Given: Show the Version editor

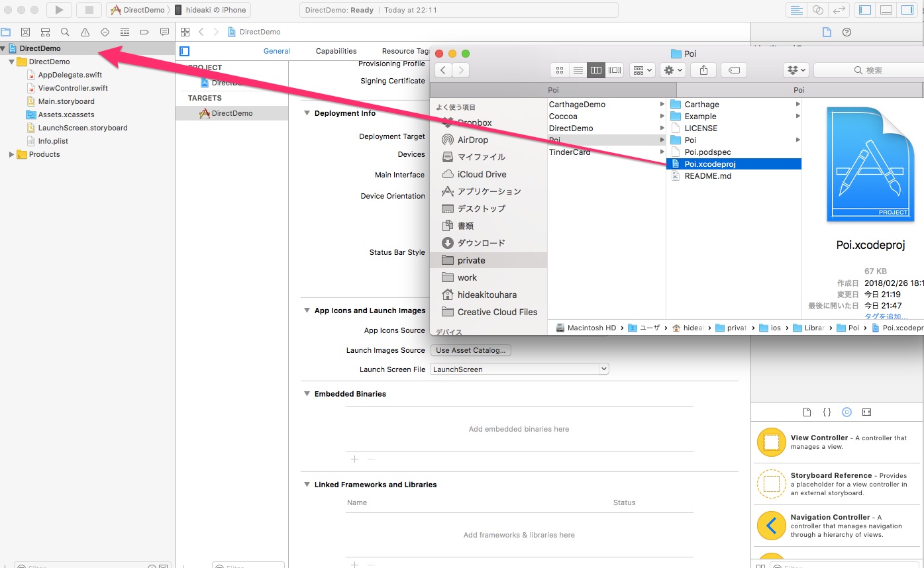Looking at the screenshot, I should pyautogui.click(x=840, y=10).
